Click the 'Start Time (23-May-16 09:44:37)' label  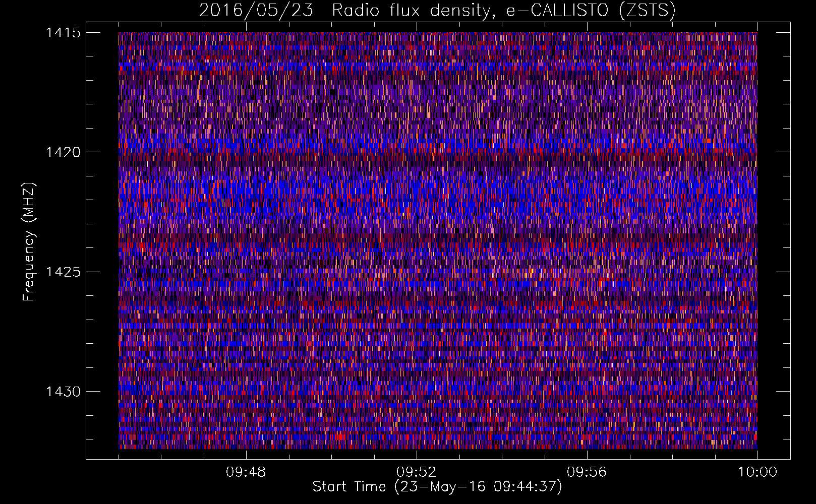[437, 487]
